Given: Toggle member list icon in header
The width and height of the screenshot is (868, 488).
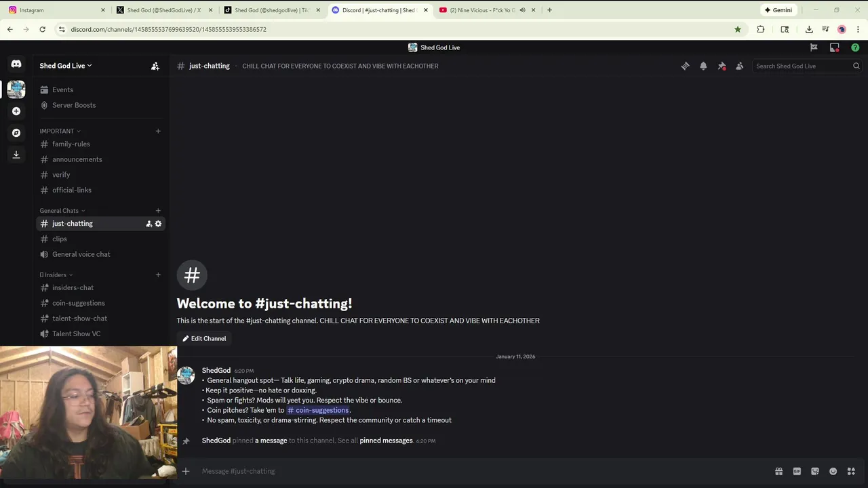Looking at the screenshot, I should pos(740,66).
